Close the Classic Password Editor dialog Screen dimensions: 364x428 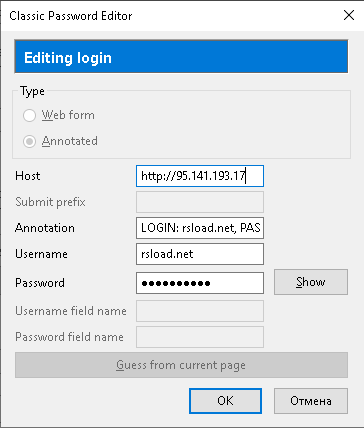pos(349,15)
